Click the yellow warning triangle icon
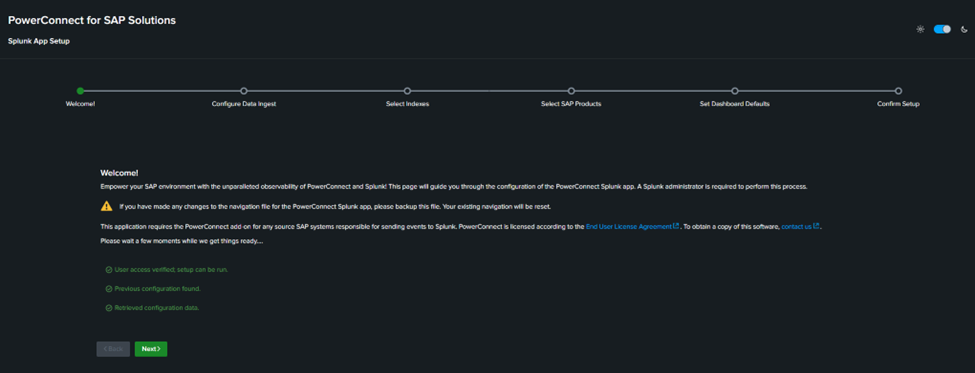975x373 pixels. (107, 206)
